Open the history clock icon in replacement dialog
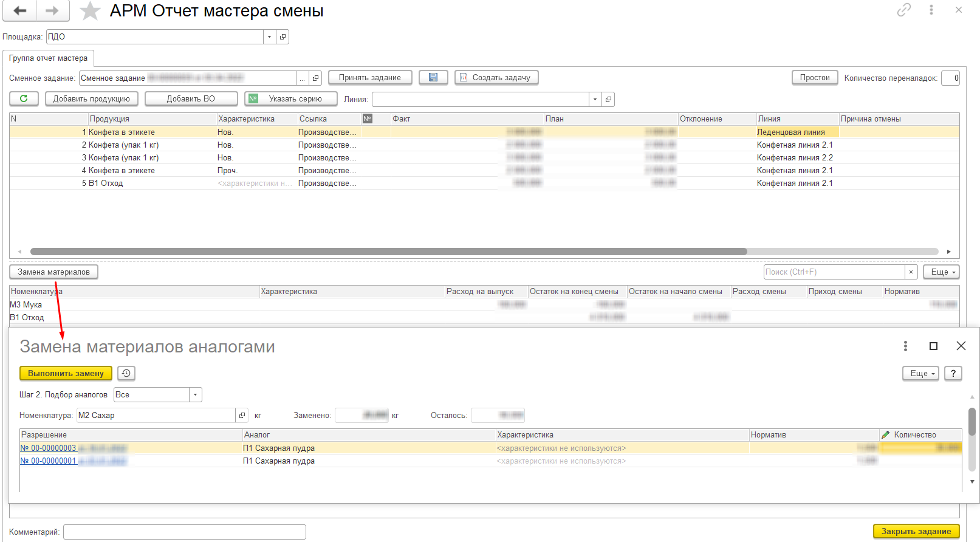Viewport: 980px width, 542px height. coord(126,373)
